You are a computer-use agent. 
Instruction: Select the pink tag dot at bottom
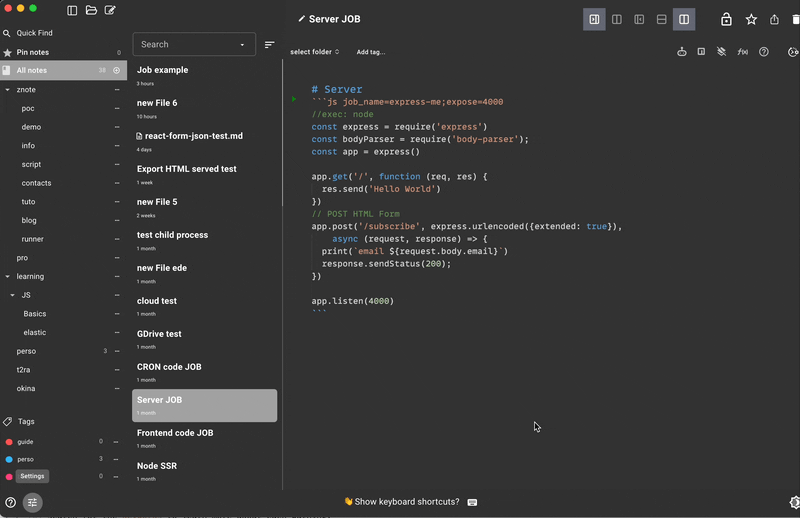point(9,477)
